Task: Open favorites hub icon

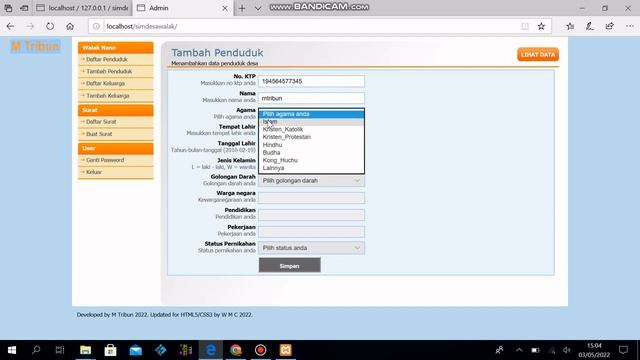Action: point(570,26)
